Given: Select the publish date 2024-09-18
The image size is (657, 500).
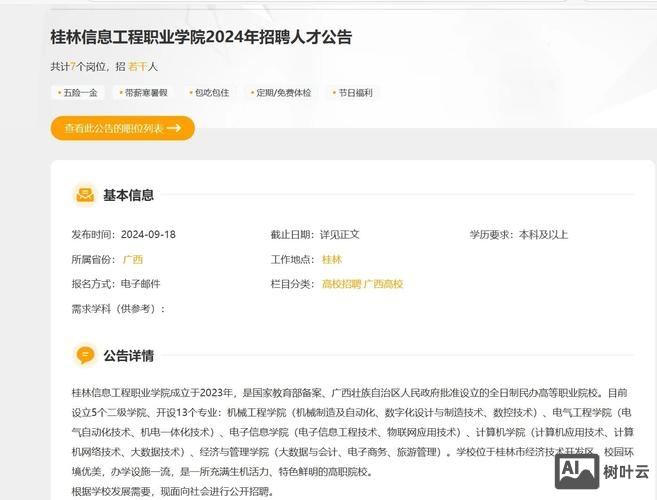Looking at the screenshot, I should coord(148,234).
